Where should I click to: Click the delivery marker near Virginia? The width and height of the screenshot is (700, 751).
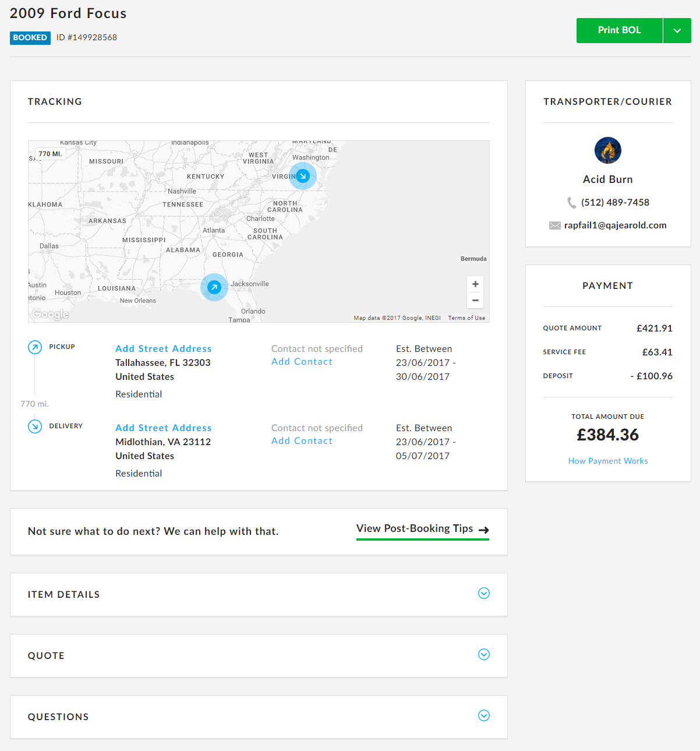303,175
